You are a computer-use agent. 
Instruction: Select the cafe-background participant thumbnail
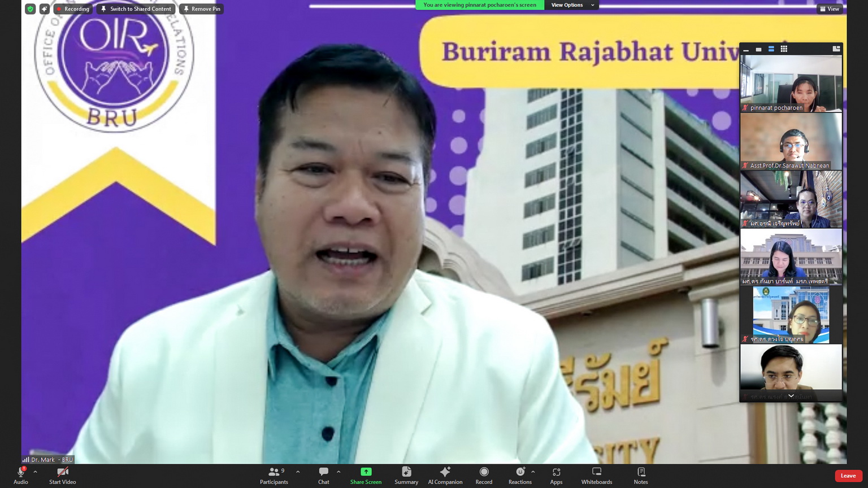pos(791,199)
